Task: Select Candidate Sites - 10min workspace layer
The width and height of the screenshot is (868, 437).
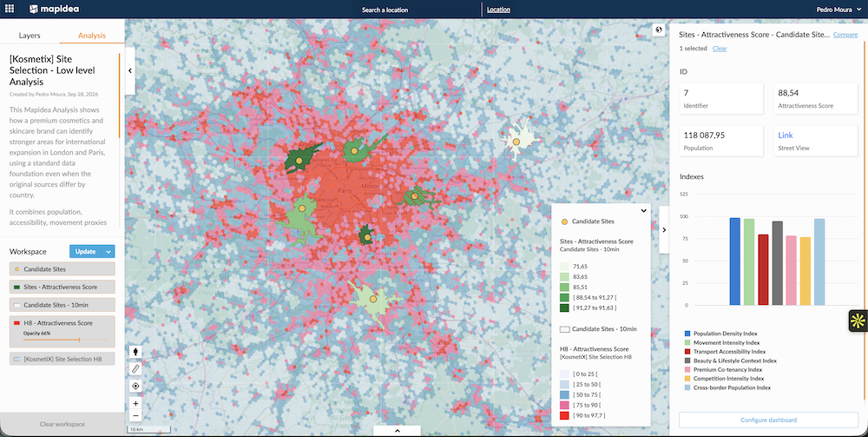Action: (x=62, y=305)
